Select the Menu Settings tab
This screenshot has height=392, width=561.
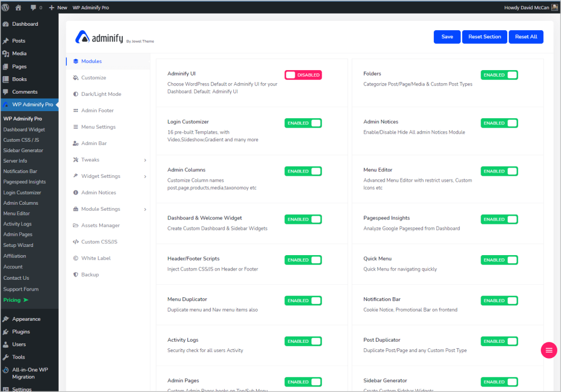[108, 127]
